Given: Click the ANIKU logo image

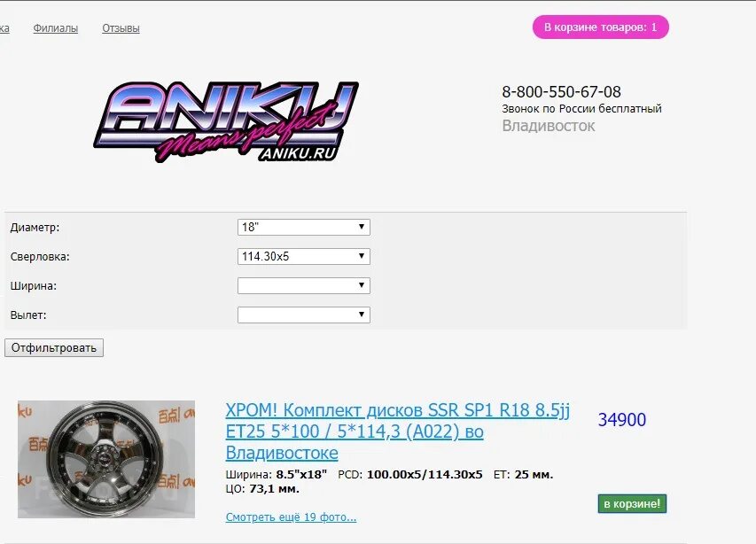Looking at the screenshot, I should tap(226, 121).
